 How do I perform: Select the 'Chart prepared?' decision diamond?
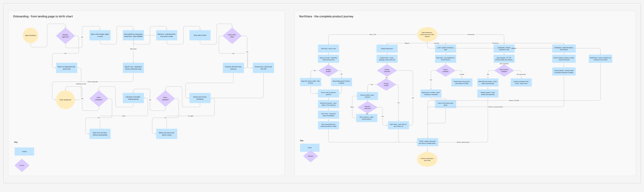click(99, 99)
